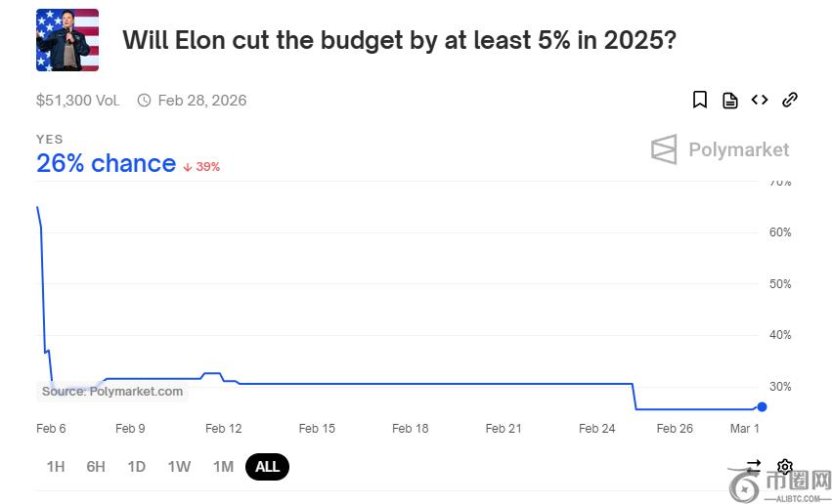Click the Source: Polymarket.com label

coord(112,392)
